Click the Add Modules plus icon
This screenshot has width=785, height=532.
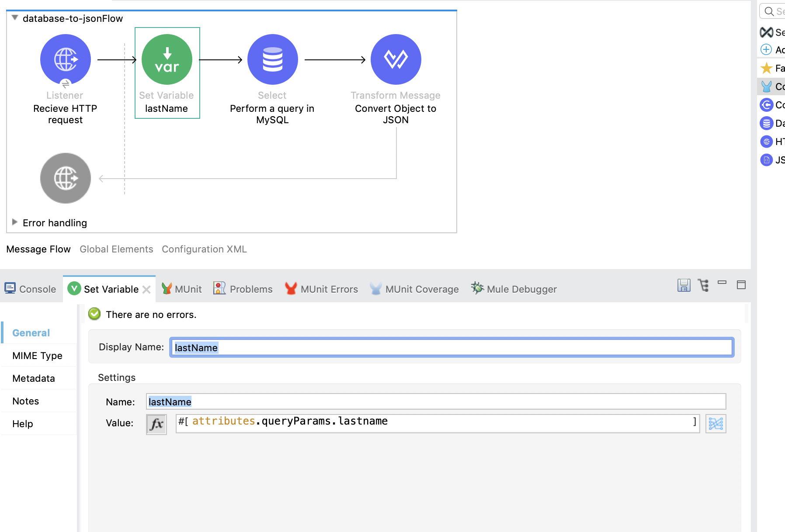click(766, 49)
